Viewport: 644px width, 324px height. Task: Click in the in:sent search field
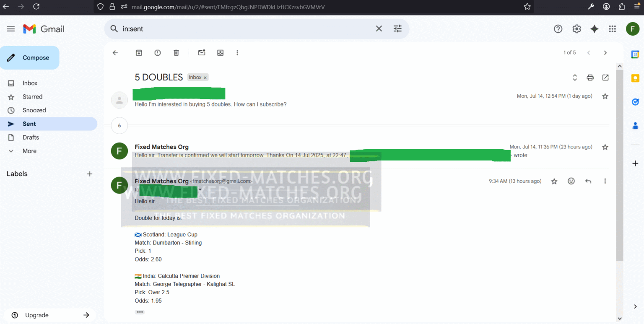[x=247, y=29]
